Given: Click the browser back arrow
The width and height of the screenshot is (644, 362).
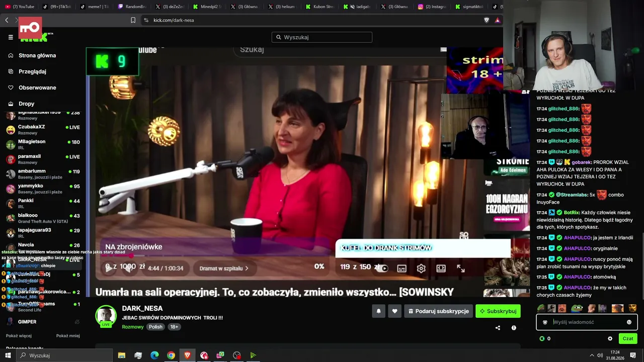Looking at the screenshot, I should pyautogui.click(x=7, y=20).
